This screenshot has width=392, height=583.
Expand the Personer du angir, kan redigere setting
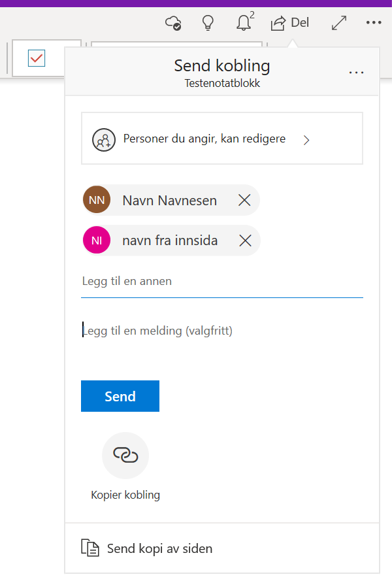[222, 139]
